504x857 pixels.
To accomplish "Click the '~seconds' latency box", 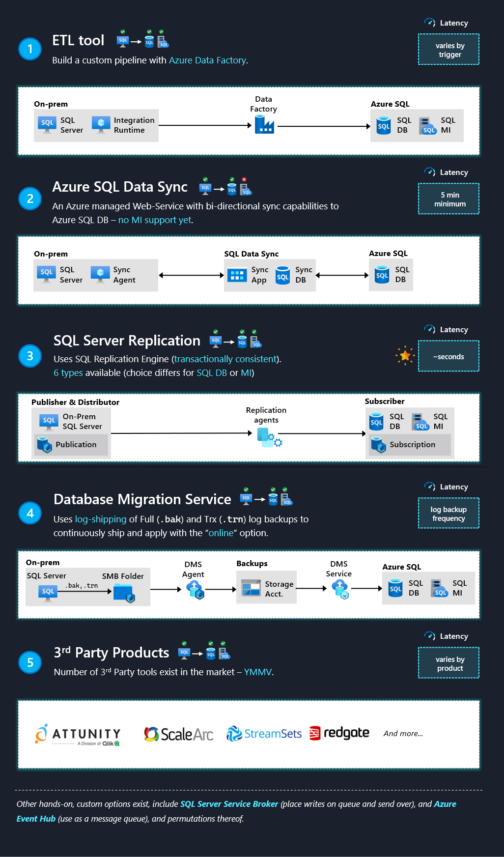I will 448,356.
